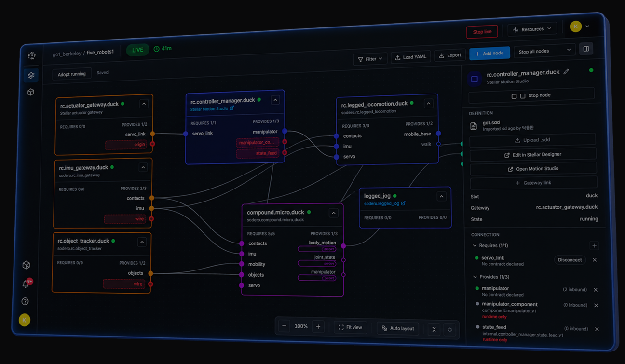Open the Resources dropdown

pos(532,29)
